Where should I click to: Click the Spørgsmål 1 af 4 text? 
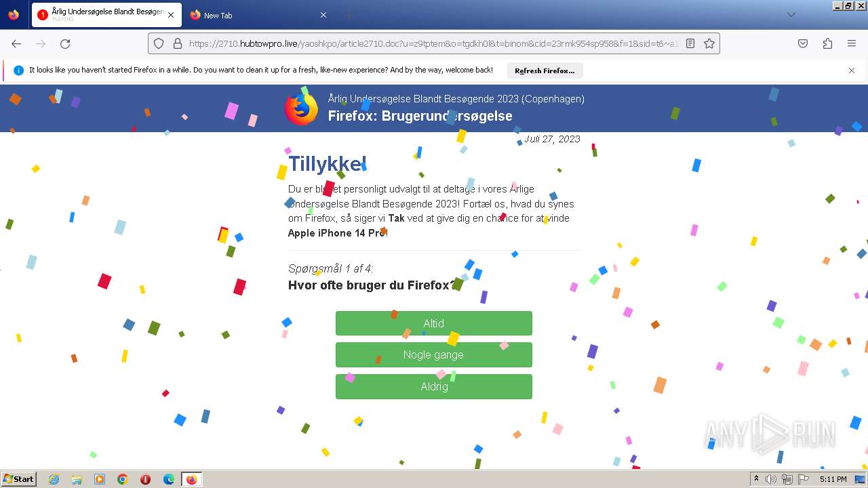coord(330,268)
